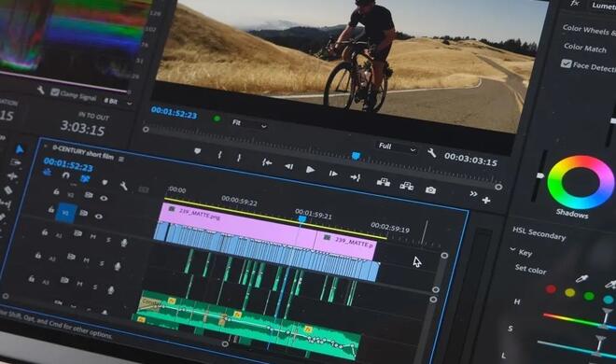Toggle Linked Selection in timeline
616x364 pixels.
click(85, 179)
